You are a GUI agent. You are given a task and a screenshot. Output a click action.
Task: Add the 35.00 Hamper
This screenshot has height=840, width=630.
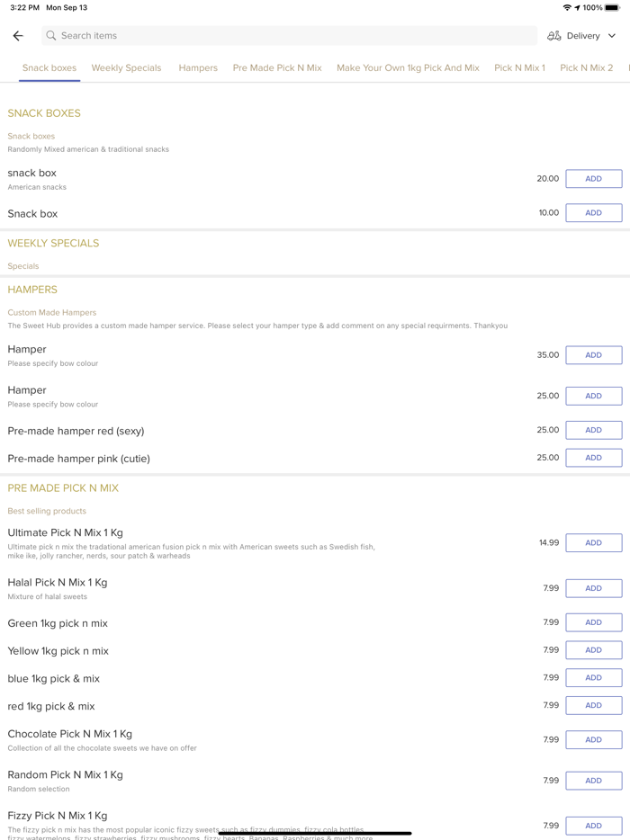[593, 355]
